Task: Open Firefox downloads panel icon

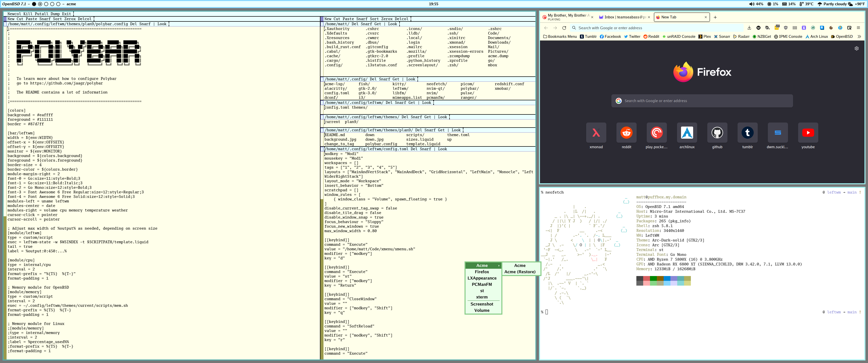Action: click(749, 28)
